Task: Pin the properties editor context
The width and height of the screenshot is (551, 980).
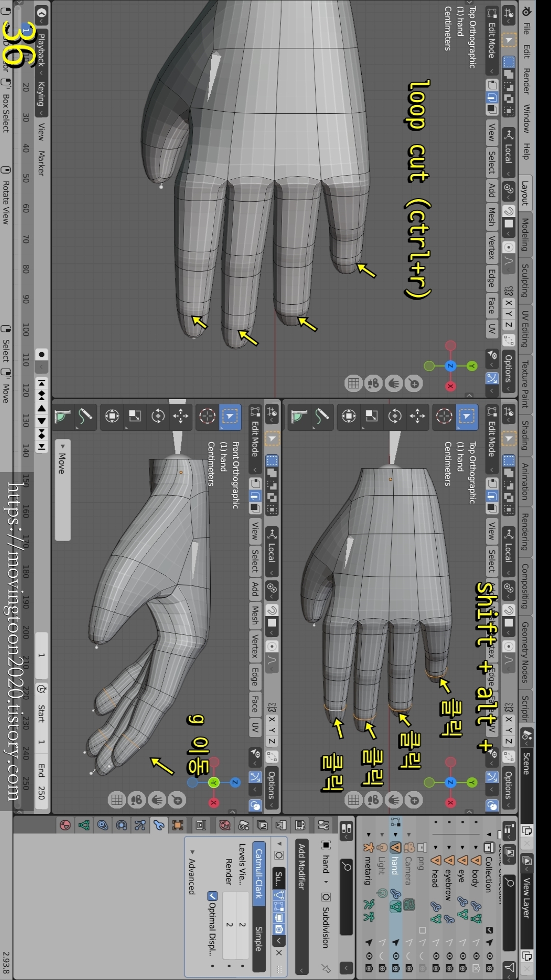Action: pyautogui.click(x=327, y=968)
